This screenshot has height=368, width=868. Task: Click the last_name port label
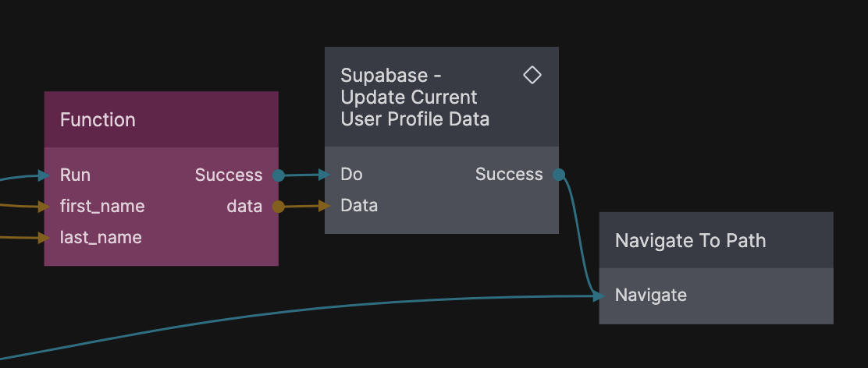[101, 237]
